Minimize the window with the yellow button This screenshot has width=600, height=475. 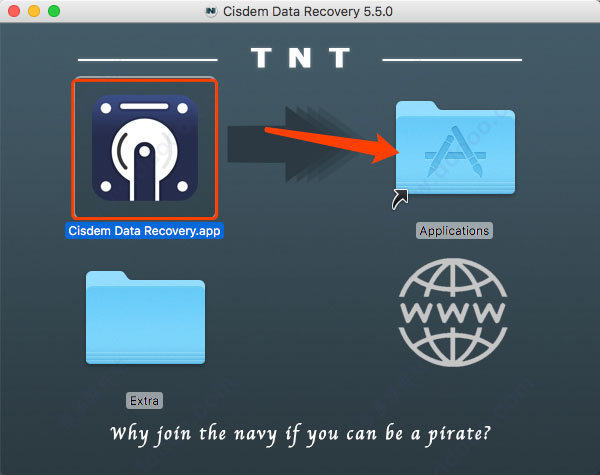tap(34, 11)
